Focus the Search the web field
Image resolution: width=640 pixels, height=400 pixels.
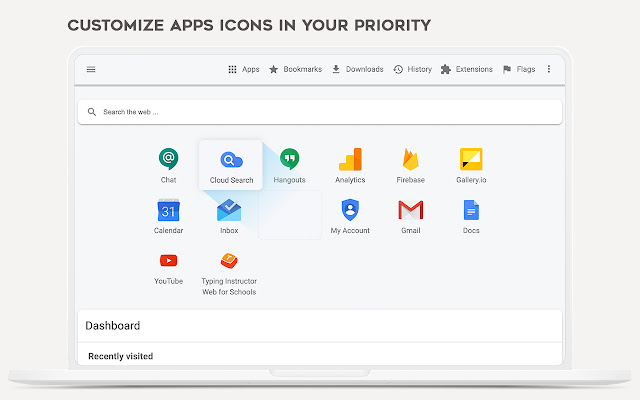coord(320,112)
